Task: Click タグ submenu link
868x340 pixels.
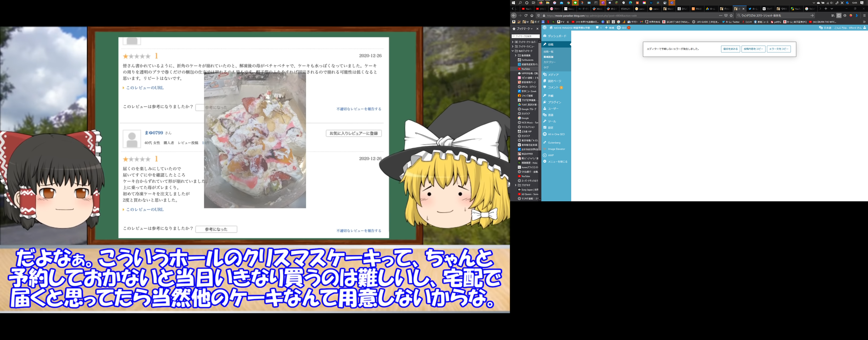Action: 546,67
